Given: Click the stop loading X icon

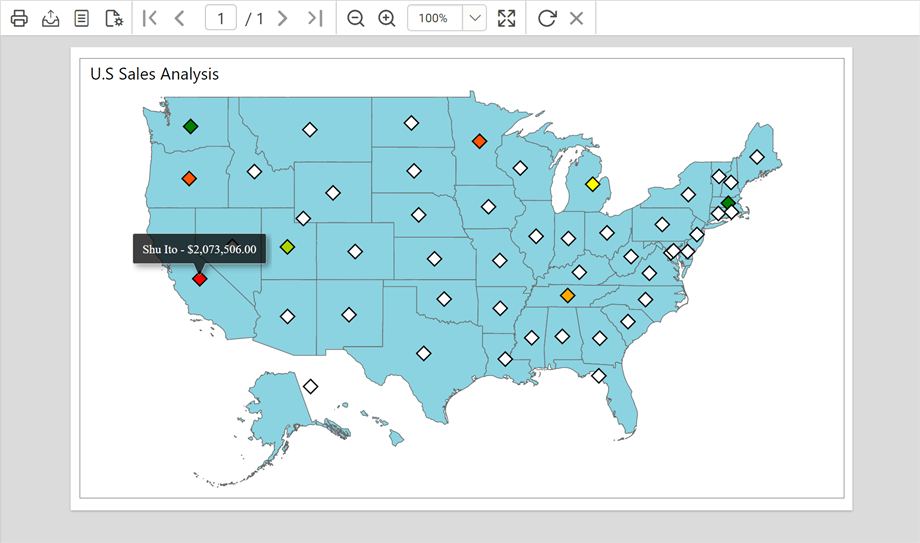Looking at the screenshot, I should (576, 18).
